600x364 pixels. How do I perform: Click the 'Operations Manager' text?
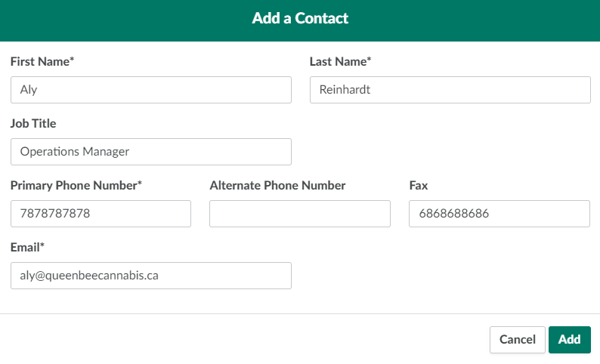coord(75,152)
